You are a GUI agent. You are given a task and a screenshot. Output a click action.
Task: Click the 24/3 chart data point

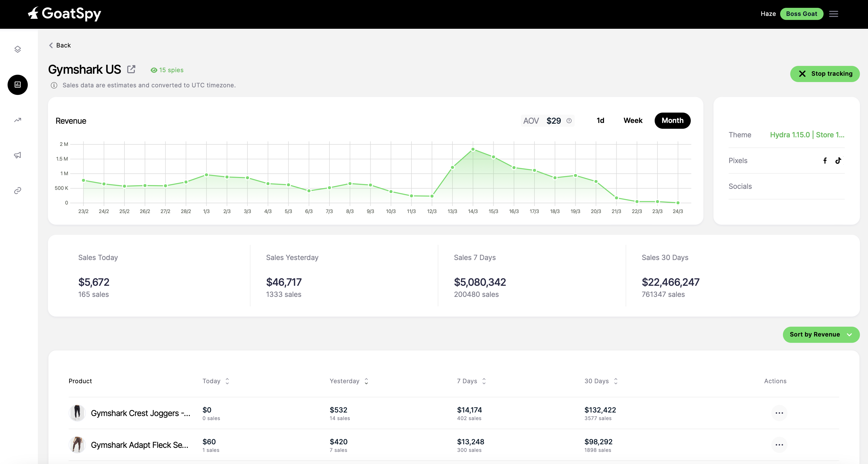point(678,203)
